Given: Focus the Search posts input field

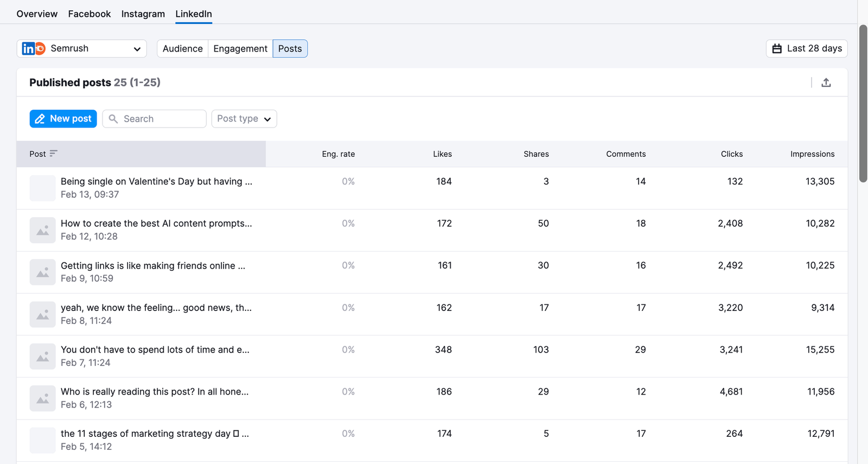Looking at the screenshot, I should [x=162, y=119].
